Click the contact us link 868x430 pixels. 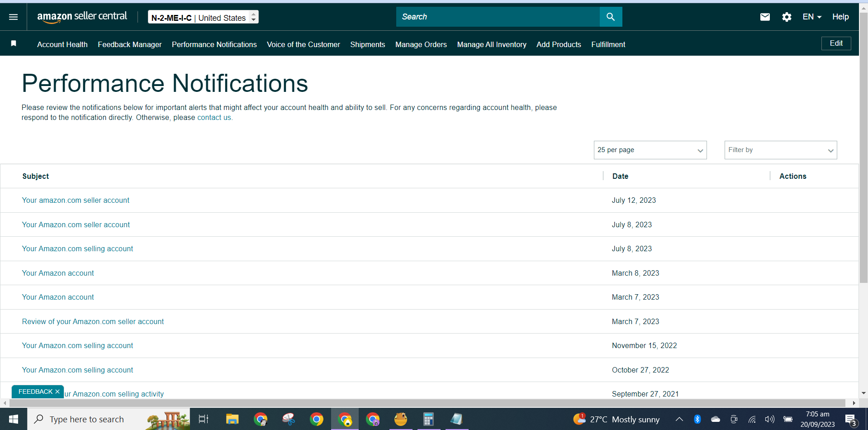(x=214, y=117)
